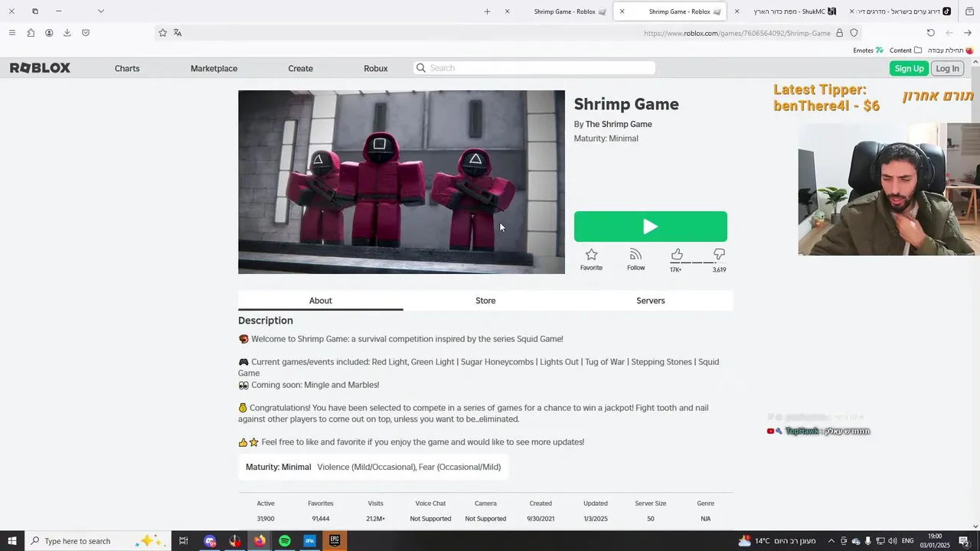Click the green Play button
The height and width of the screenshot is (551, 980).
(650, 227)
